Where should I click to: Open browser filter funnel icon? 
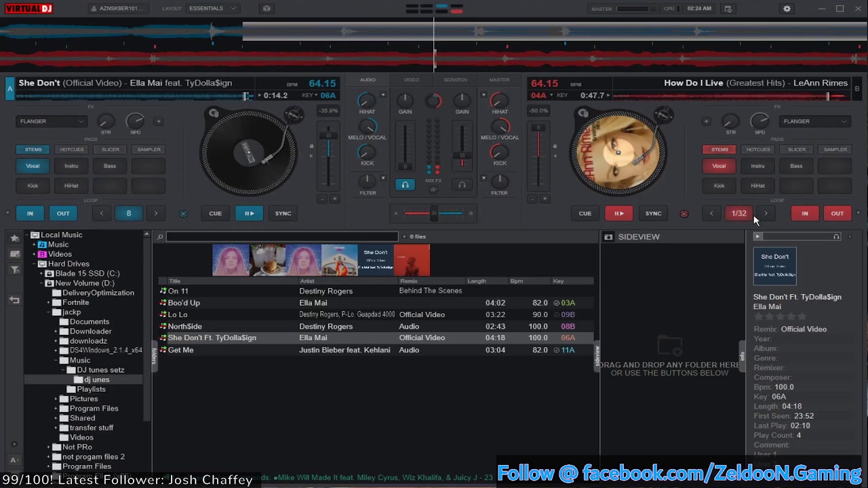pos(14,270)
